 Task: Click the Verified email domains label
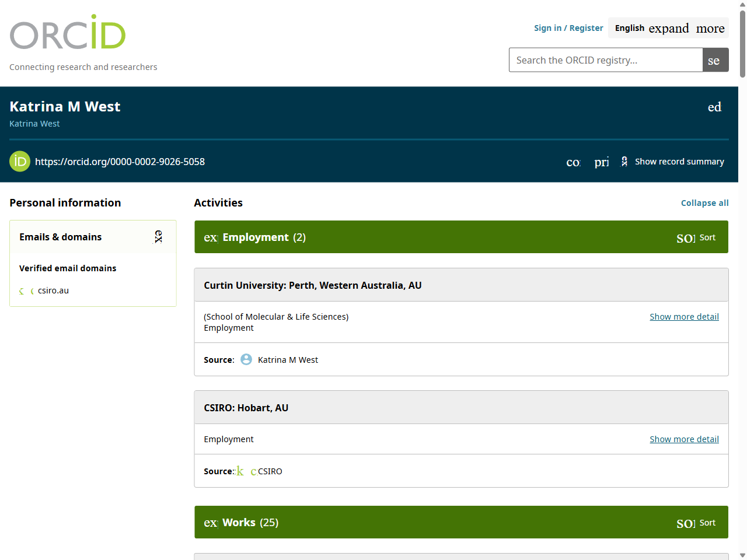pos(68,268)
